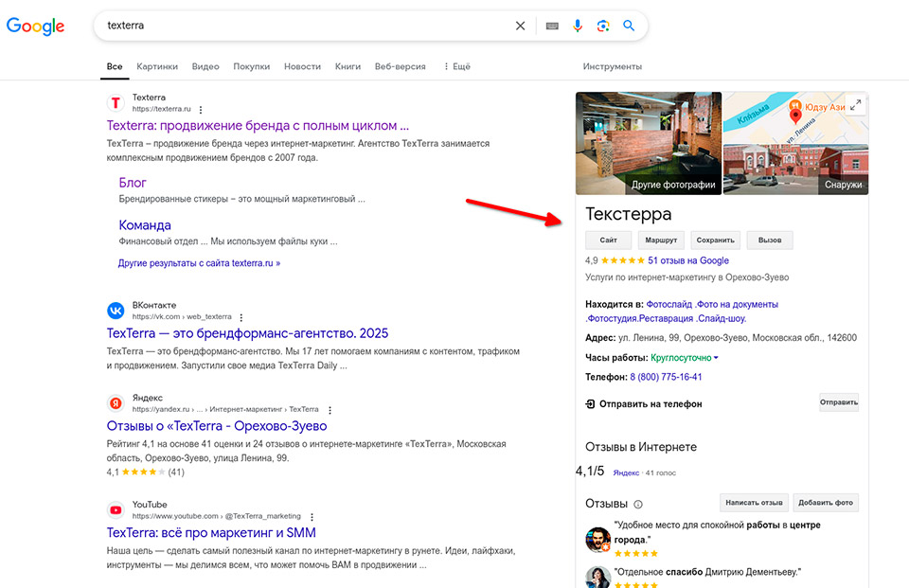The width and height of the screenshot is (909, 588).
Task: Open options menu beside texterra.ru URL
Action: [x=201, y=110]
